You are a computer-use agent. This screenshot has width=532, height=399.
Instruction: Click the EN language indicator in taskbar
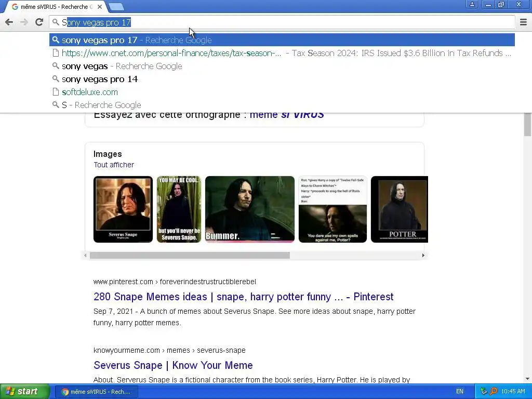pyautogui.click(x=459, y=392)
